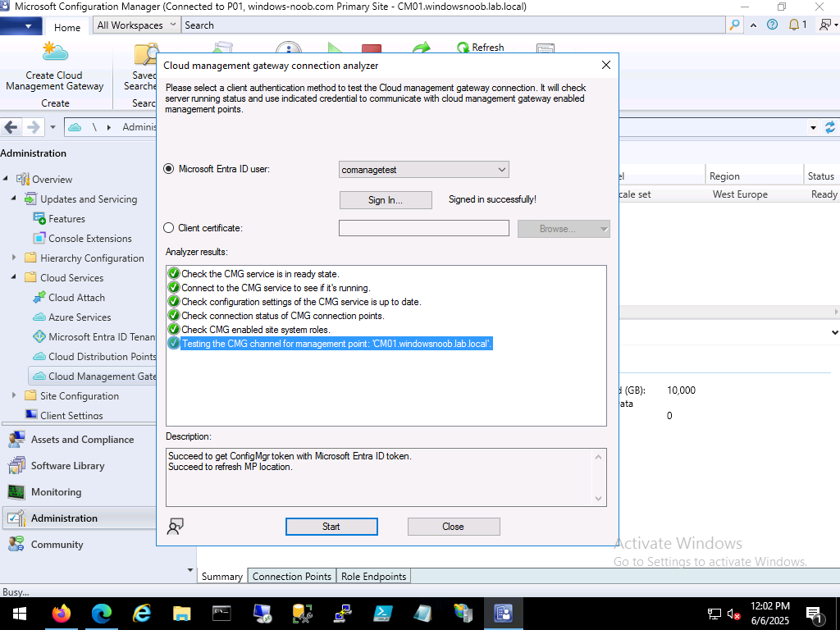Screen dimensions: 840x630
Task: Open the notifications bell icon
Action: [x=794, y=25]
